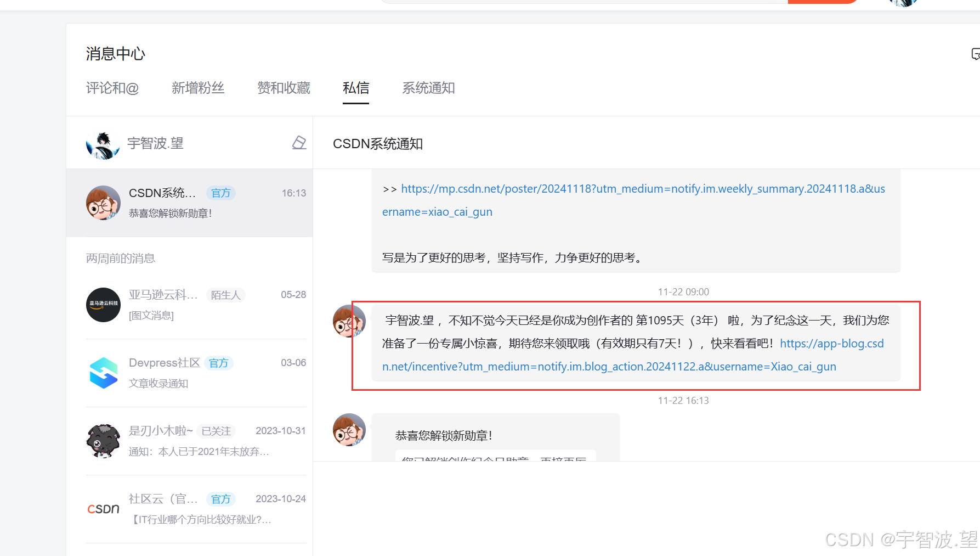The height and width of the screenshot is (556, 980).
Task: Open the 赞和收藏 tab
Action: click(284, 88)
